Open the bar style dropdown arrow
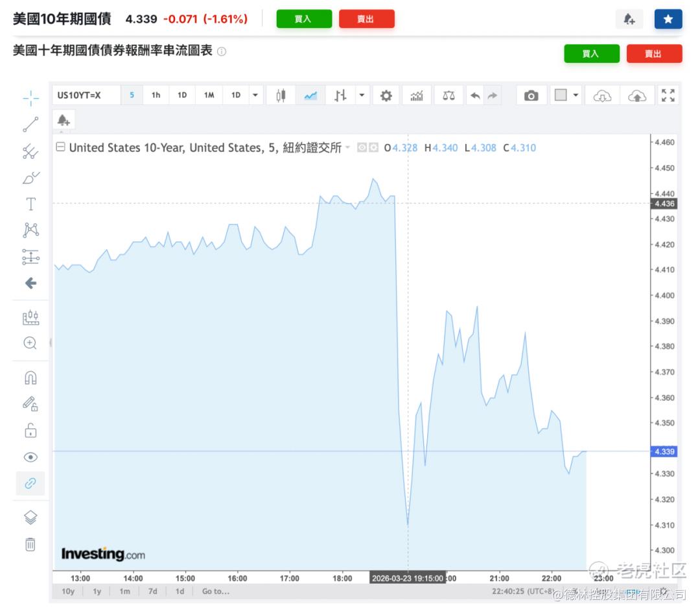The width and height of the screenshot is (700, 611). point(362,95)
